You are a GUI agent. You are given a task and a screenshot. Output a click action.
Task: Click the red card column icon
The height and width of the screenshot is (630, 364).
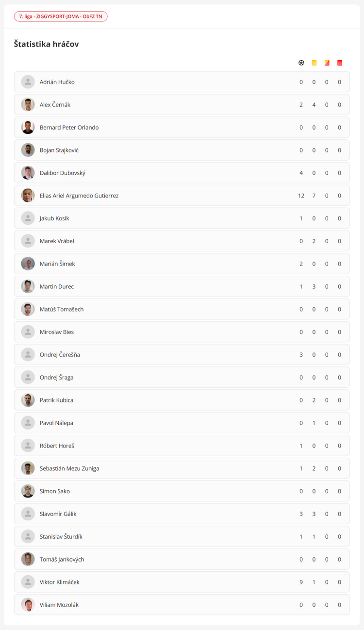click(340, 63)
